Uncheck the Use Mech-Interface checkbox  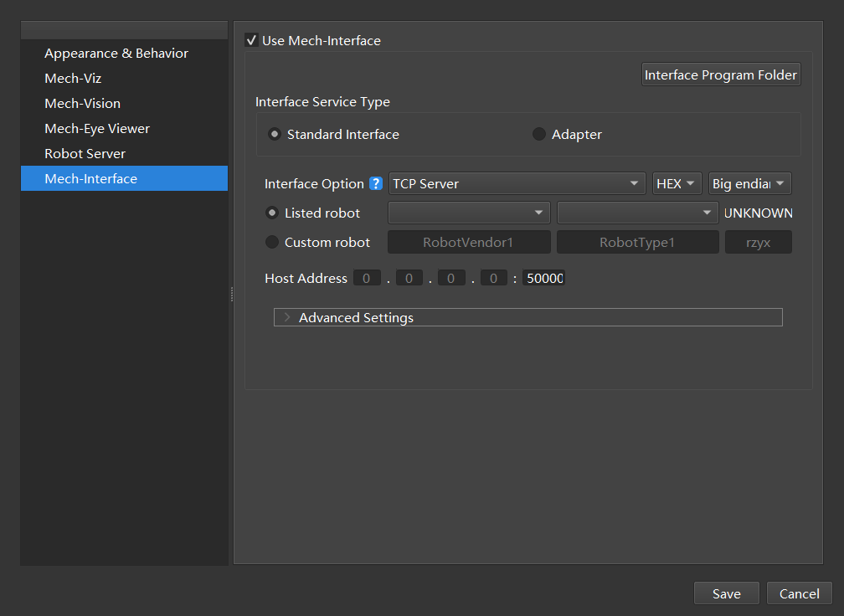point(251,40)
